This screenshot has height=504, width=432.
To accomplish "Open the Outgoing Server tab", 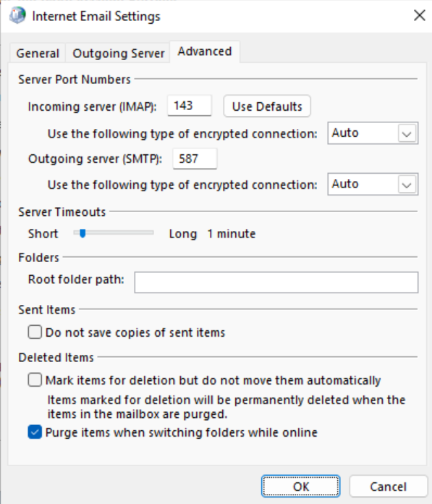I will click(x=118, y=53).
